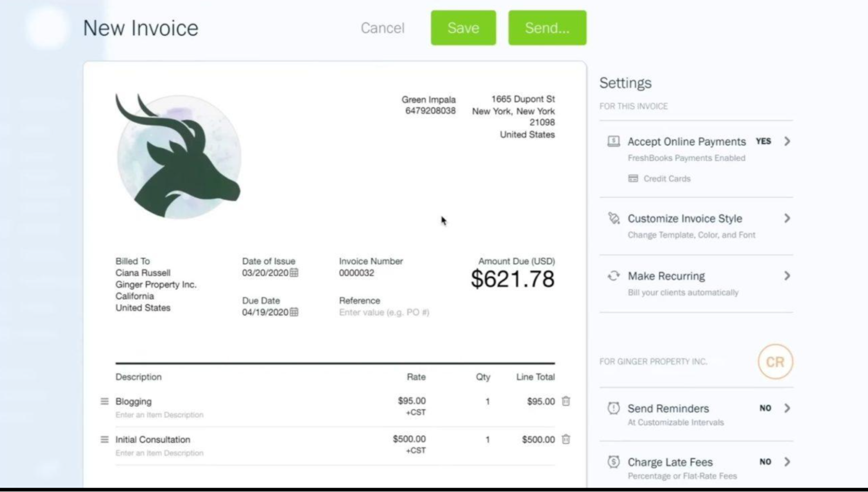Image resolution: width=868 pixels, height=492 pixels.
Task: Click the Amount Due $621.78 total
Action: [x=513, y=279]
